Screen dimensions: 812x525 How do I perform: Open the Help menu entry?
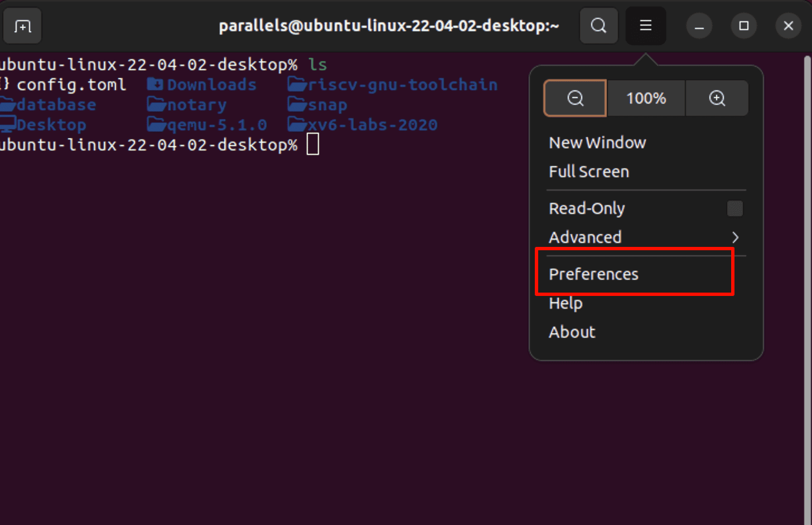[565, 303]
